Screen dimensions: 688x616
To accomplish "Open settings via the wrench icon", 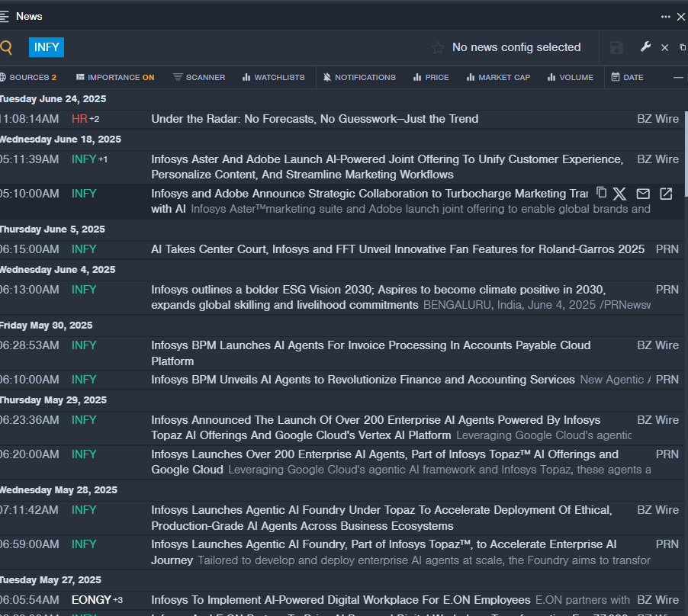I will [x=645, y=47].
